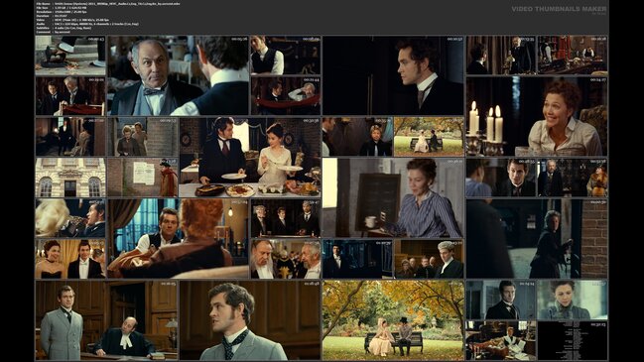Open the thumbnail of woman in black dress
Image resolution: width=644 pixels, height=362 pixels.
(x=70, y=259)
